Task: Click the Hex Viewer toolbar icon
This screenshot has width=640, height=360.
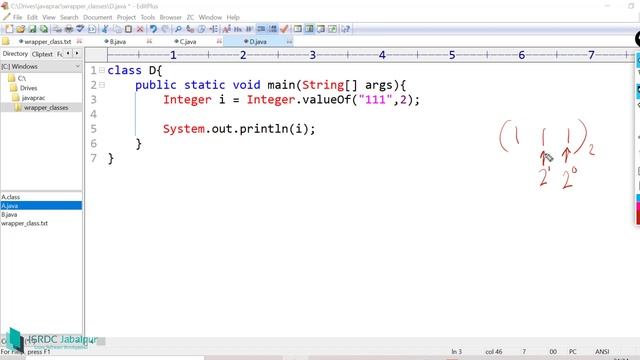Action: coord(238,29)
